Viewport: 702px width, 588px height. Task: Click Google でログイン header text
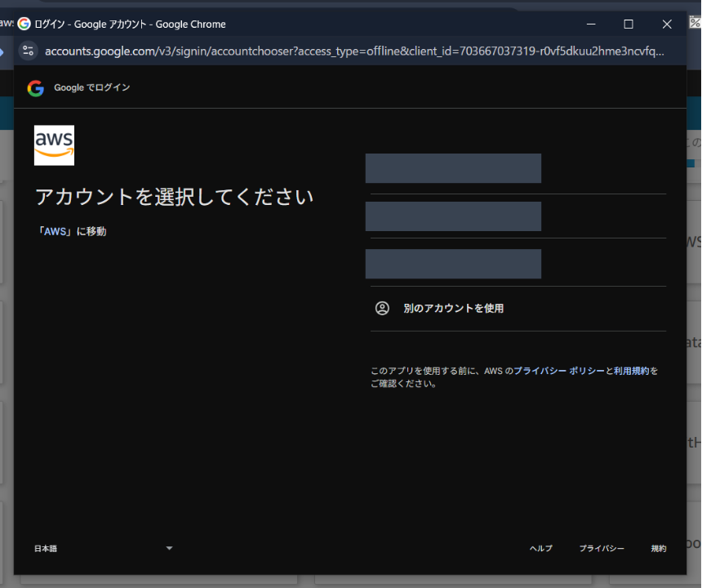coord(91,87)
